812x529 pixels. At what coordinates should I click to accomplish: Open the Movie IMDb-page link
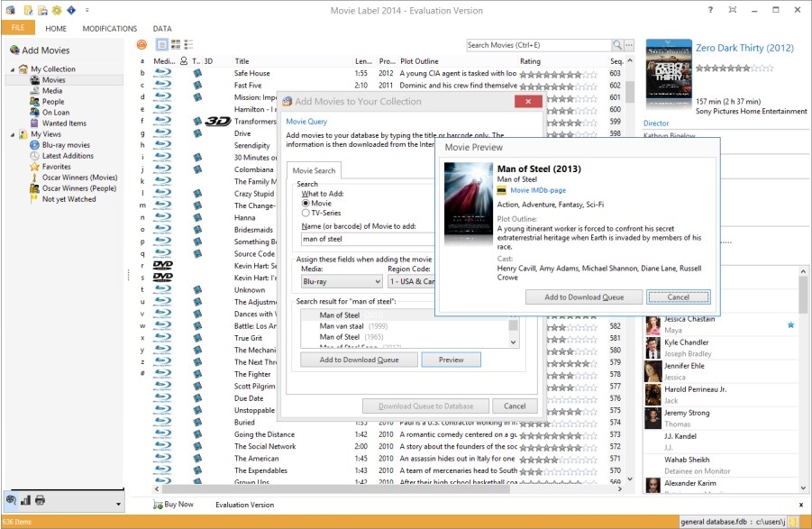point(538,190)
